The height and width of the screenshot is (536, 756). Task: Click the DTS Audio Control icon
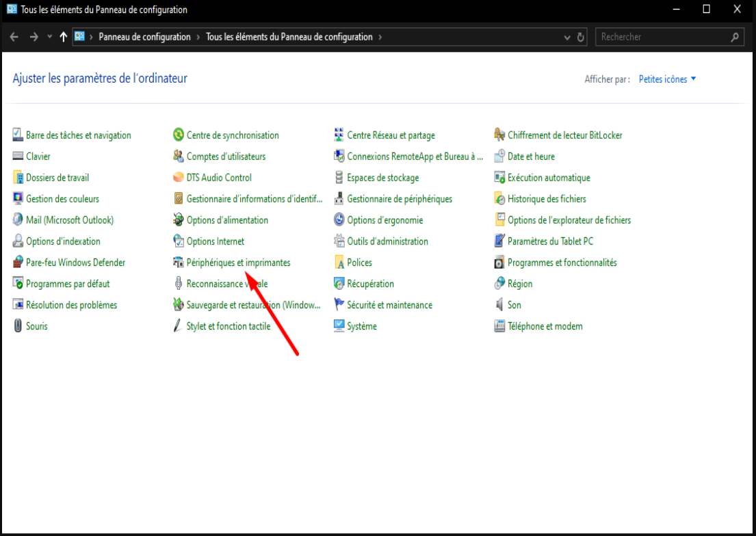click(179, 177)
